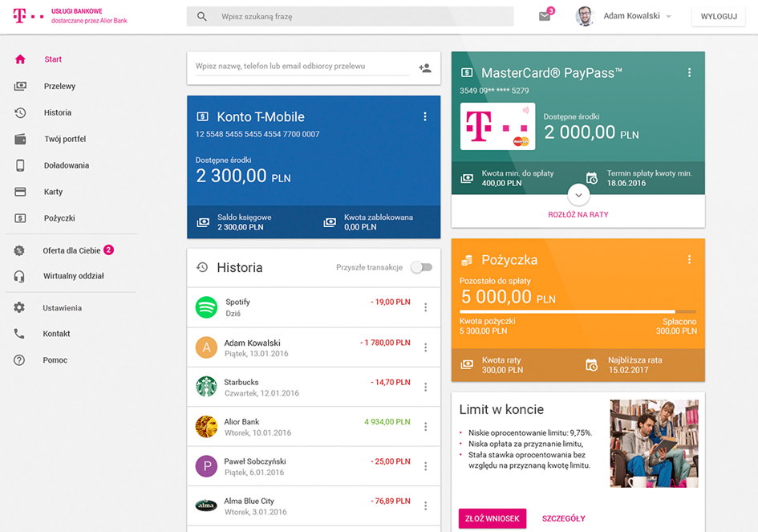The image size is (758, 532).
Task: Click the calendar icon by Termin spłaty
Action: tap(592, 178)
